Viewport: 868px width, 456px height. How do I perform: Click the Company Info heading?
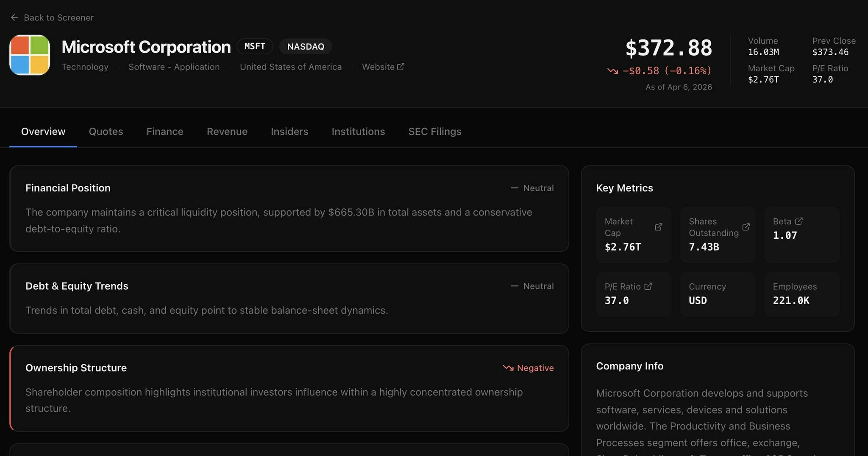coord(629,366)
